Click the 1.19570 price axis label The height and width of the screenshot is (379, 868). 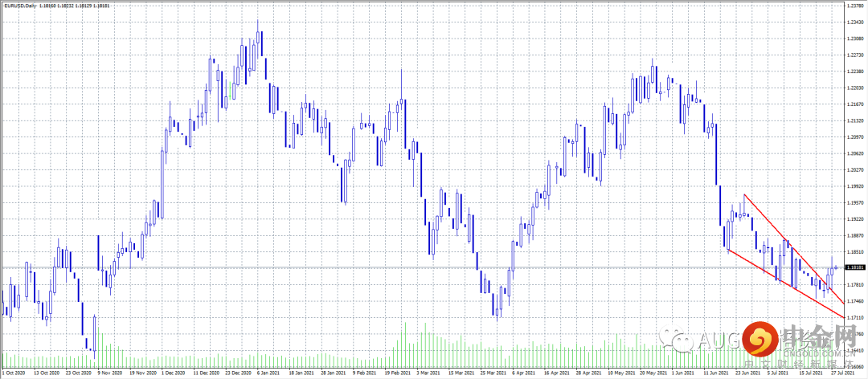tap(854, 202)
